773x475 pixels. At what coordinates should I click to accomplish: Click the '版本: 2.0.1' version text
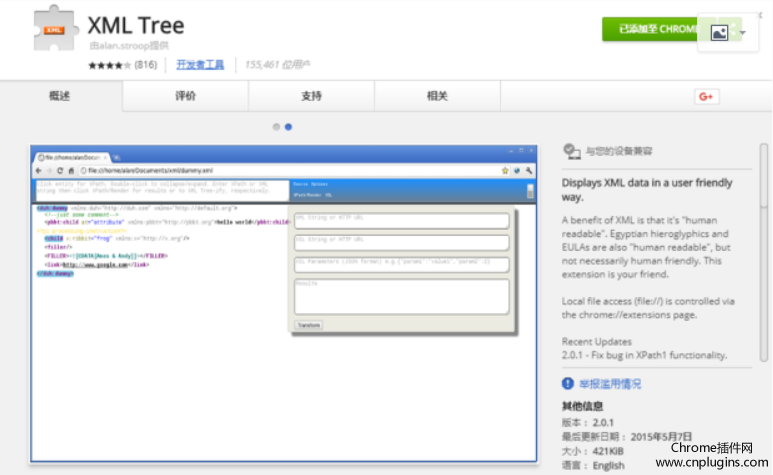tap(588, 422)
